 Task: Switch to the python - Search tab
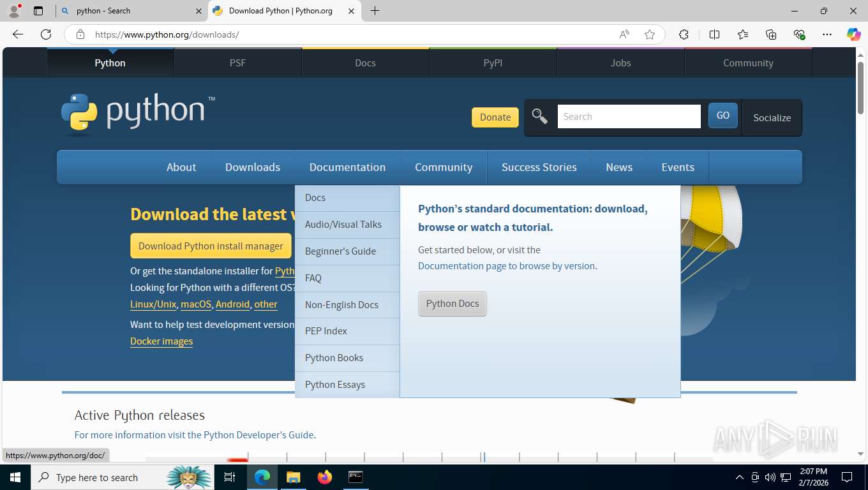130,11
